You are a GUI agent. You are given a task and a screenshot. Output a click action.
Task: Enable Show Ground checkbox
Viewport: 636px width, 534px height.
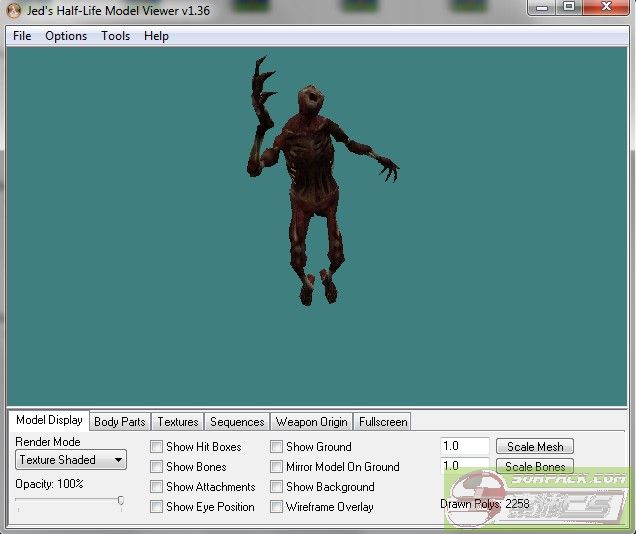[x=277, y=447]
